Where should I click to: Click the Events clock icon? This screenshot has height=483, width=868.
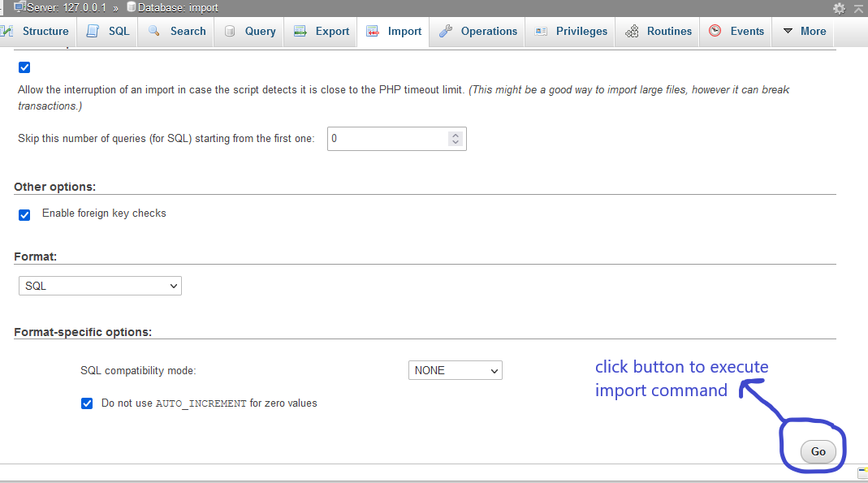[x=715, y=31]
